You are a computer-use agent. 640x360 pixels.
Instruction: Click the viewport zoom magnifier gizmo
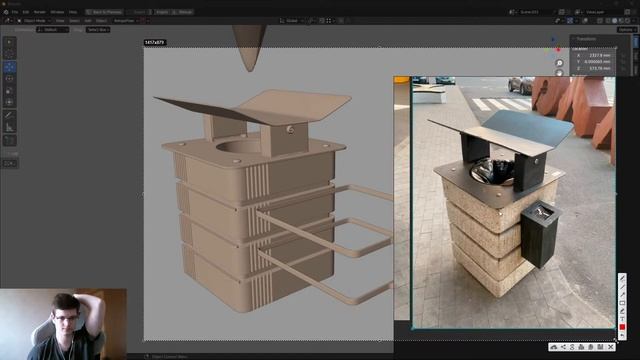click(x=559, y=63)
